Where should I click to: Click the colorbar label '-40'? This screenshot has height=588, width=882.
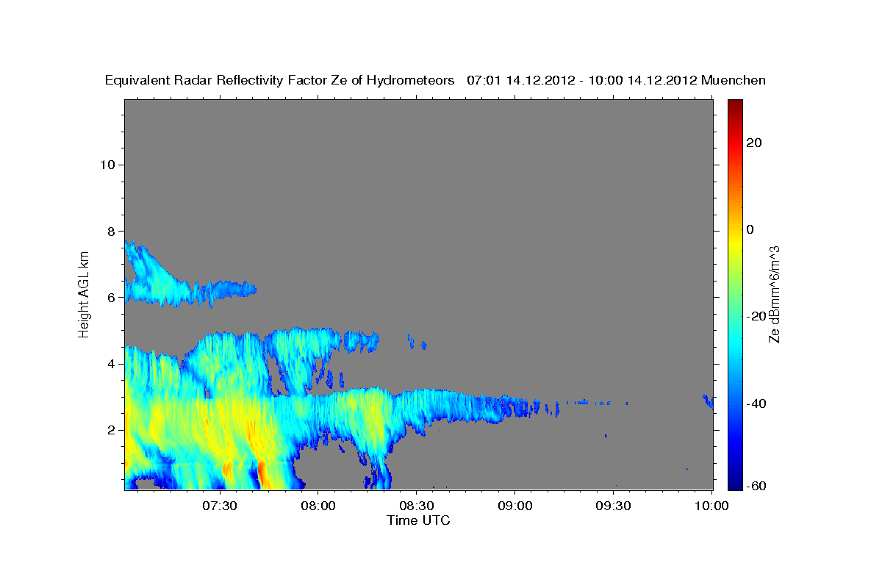[x=756, y=404]
